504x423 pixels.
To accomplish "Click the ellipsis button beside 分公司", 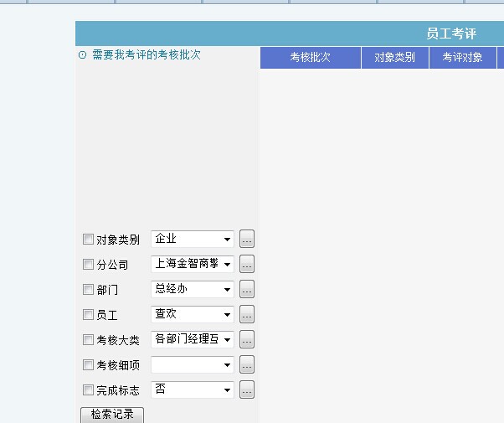I will (x=247, y=265).
